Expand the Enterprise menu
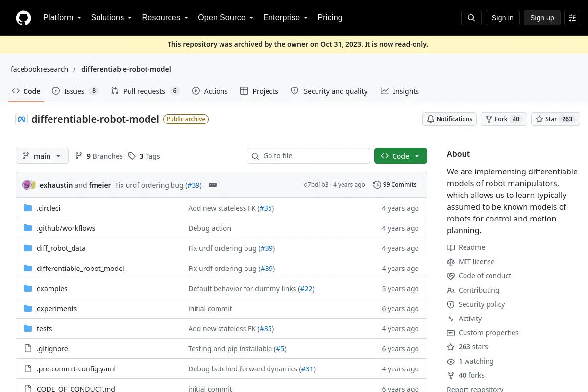588x392 pixels. (x=285, y=18)
